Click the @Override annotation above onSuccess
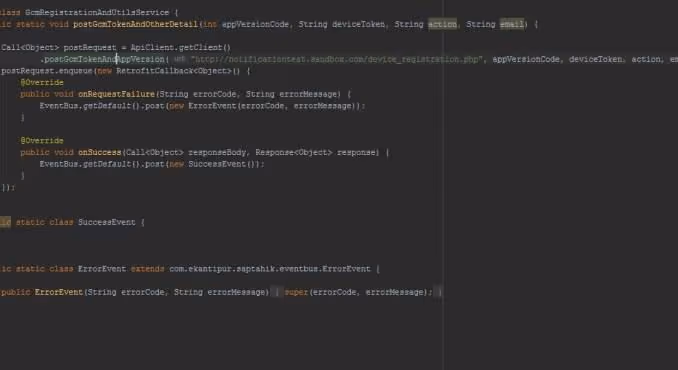Viewport: 678px width, 370px height. click(x=42, y=141)
